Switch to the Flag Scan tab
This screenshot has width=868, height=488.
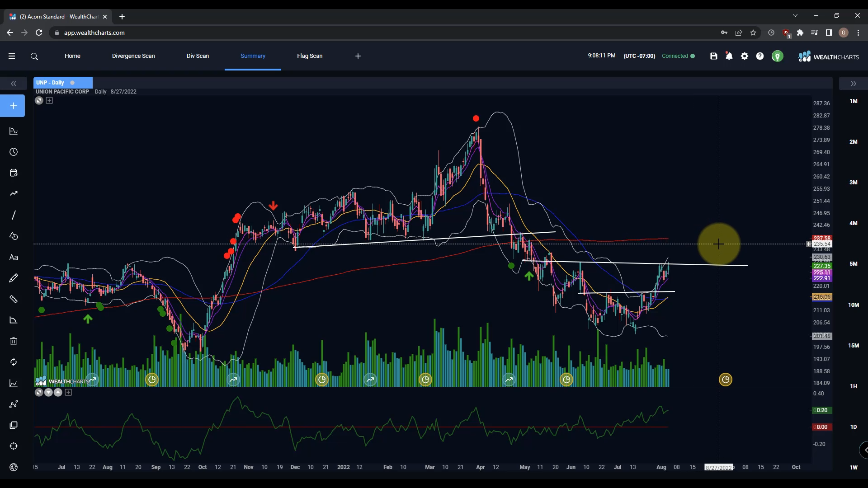click(x=310, y=56)
